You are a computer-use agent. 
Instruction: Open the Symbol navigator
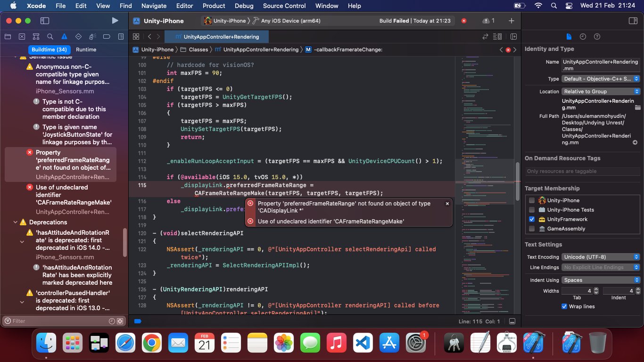[x=36, y=37]
